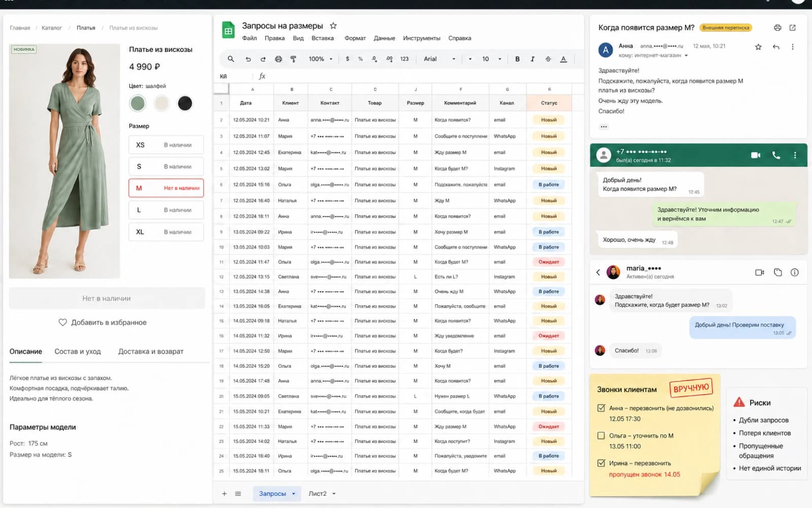Choose the sage green color swatch

138,103
